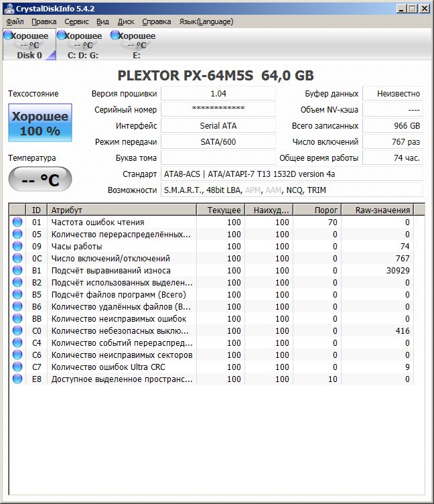Screen dimensions: 434x504
Task: Click the status orb for attribute C7
Action: pos(17,367)
